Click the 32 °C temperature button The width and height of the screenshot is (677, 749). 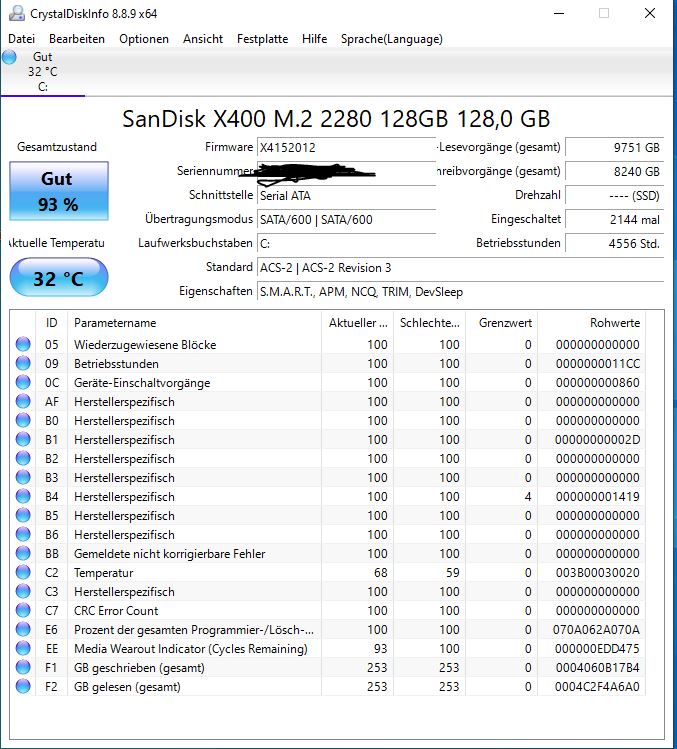[x=59, y=278]
